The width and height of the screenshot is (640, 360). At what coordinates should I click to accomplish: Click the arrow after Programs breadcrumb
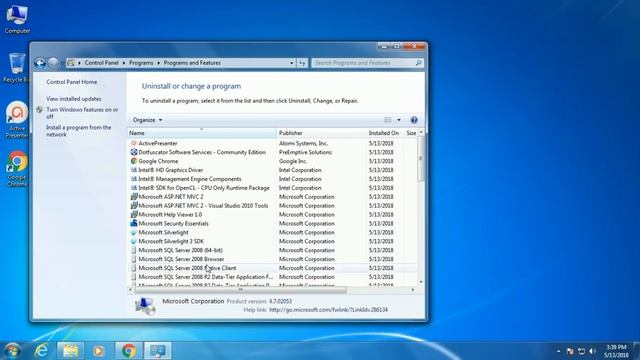(158, 63)
